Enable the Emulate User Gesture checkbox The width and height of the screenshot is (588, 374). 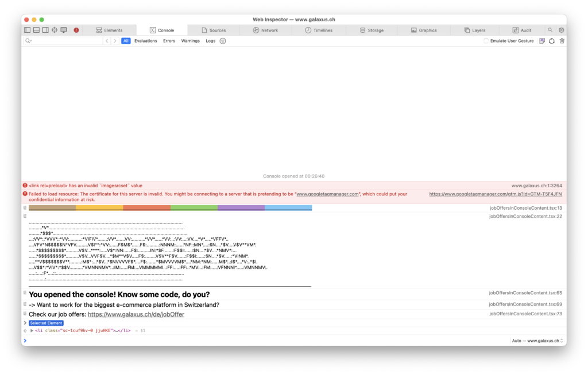(485, 41)
